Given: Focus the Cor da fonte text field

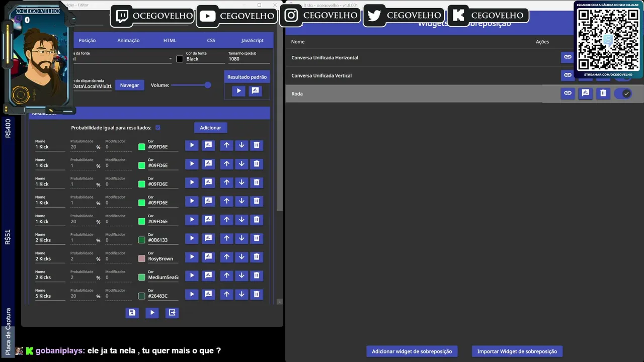Looking at the screenshot, I should coord(205,59).
